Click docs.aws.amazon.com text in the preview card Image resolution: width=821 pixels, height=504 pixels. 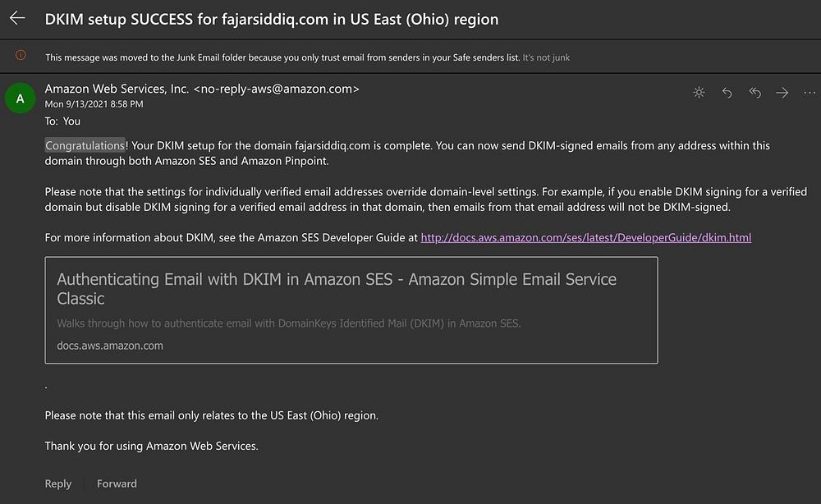110,346
